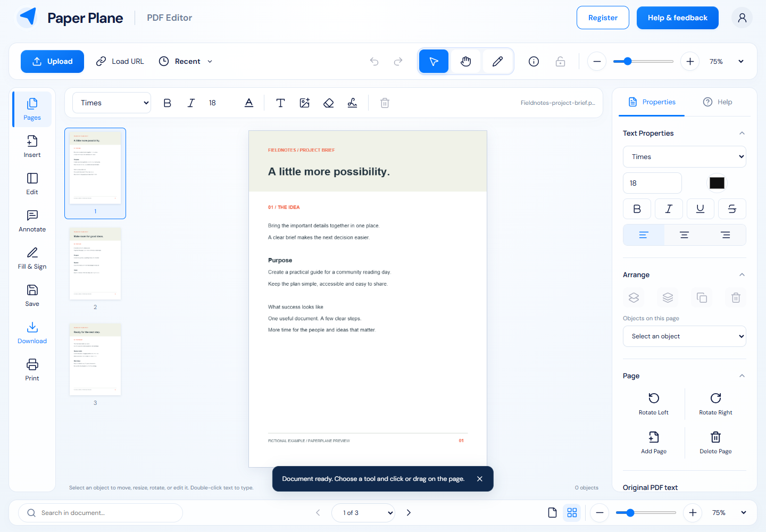This screenshot has height=532, width=766.
Task: Click the undo arrow icon
Action: coord(374,61)
